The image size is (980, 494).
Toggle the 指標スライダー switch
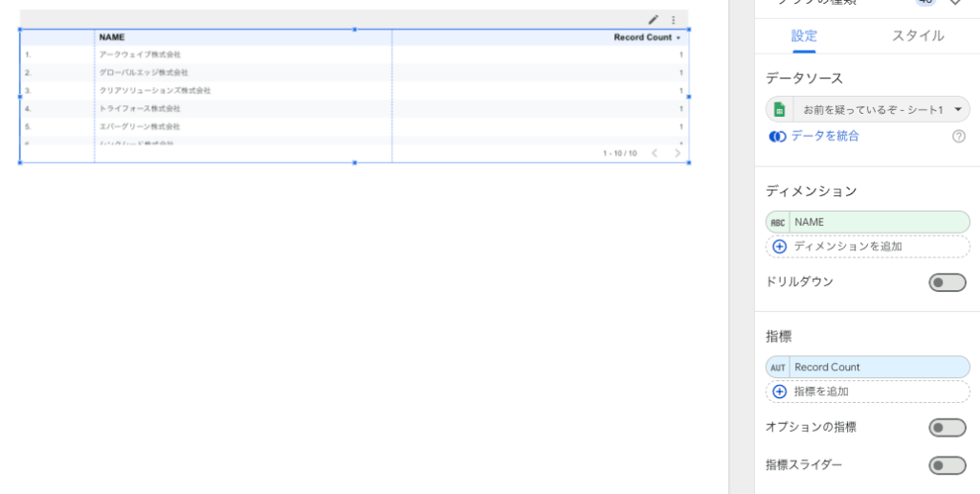tap(947, 465)
